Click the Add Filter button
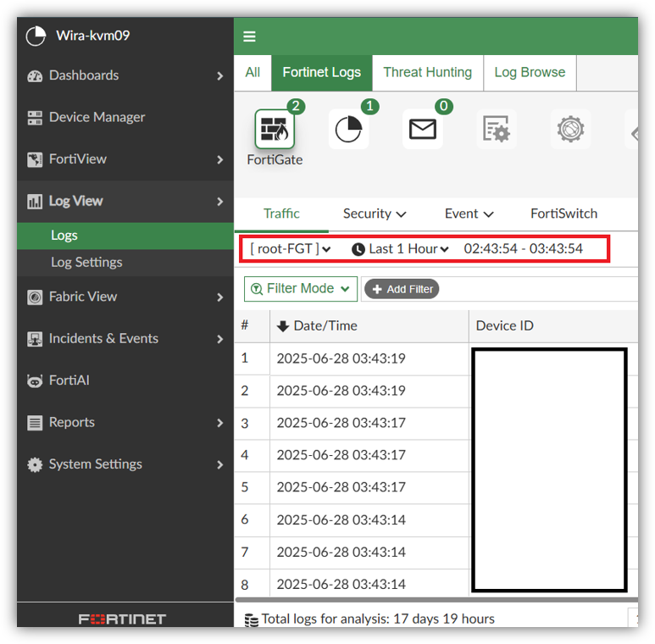Viewport: 655px width, 644px height. pos(402,289)
